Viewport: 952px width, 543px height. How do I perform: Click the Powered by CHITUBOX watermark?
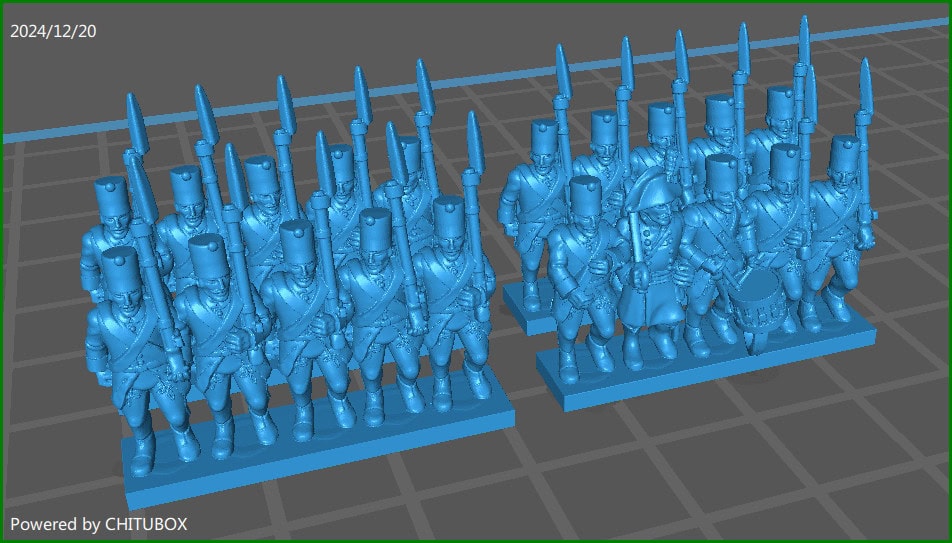click(x=99, y=523)
